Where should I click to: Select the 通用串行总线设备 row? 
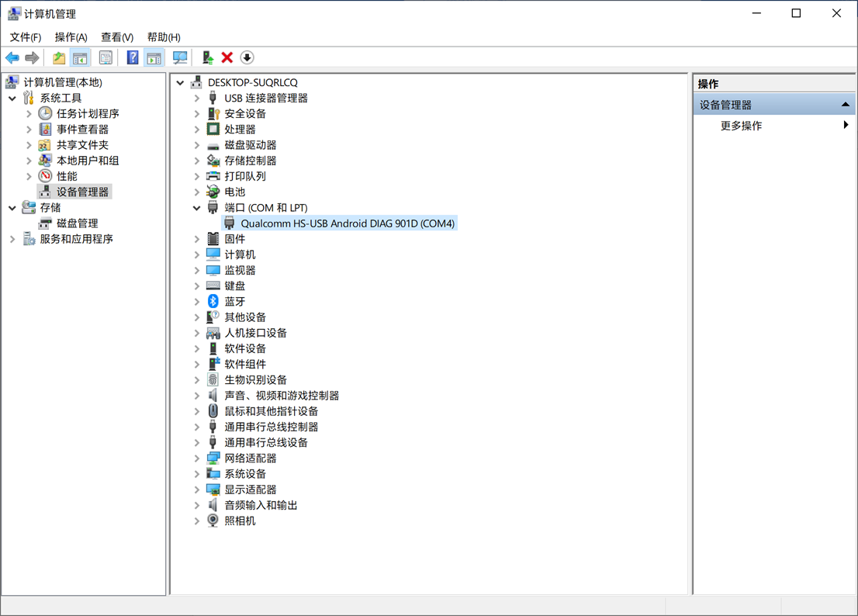(266, 442)
